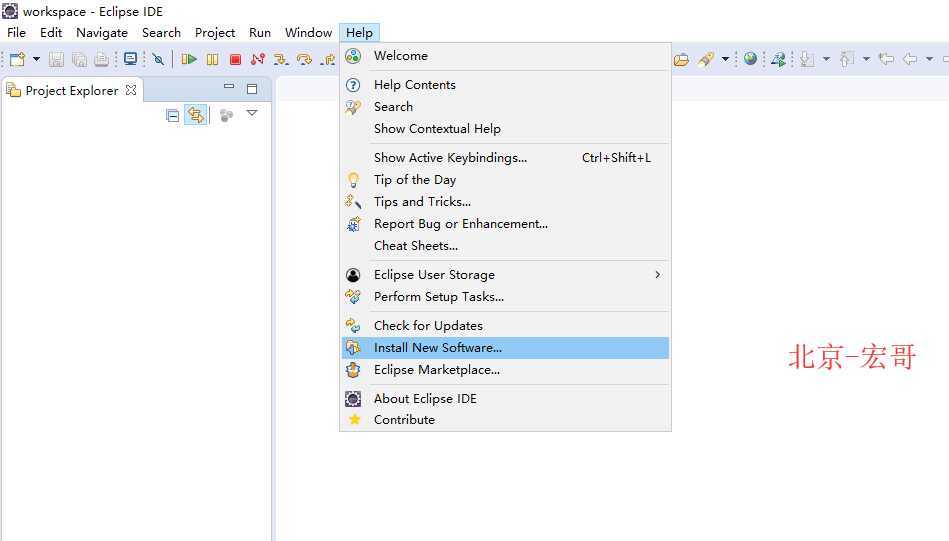The width and height of the screenshot is (949, 541).
Task: Open the Search flashlight dropdown arrow
Action: (725, 59)
